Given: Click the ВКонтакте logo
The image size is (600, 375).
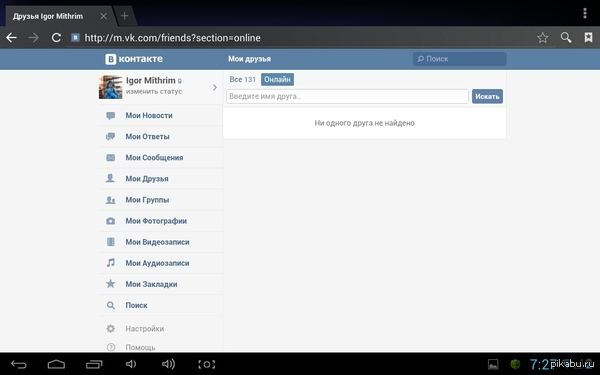Looking at the screenshot, I should point(134,59).
